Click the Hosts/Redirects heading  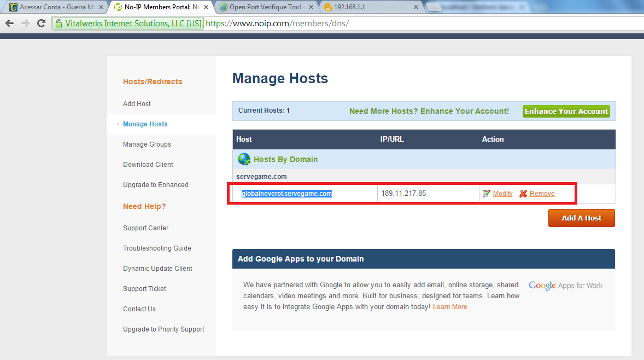153,82
